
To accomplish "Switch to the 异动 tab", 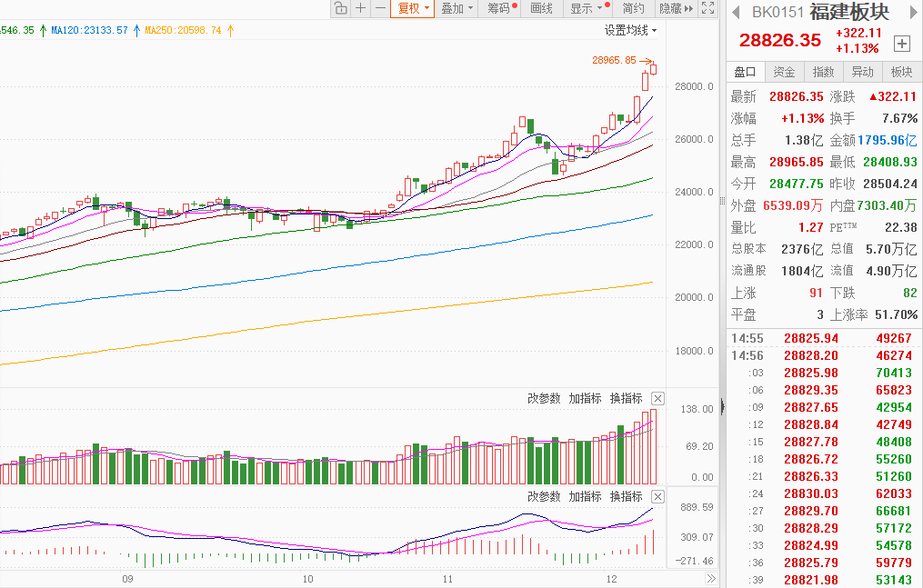I will [862, 72].
